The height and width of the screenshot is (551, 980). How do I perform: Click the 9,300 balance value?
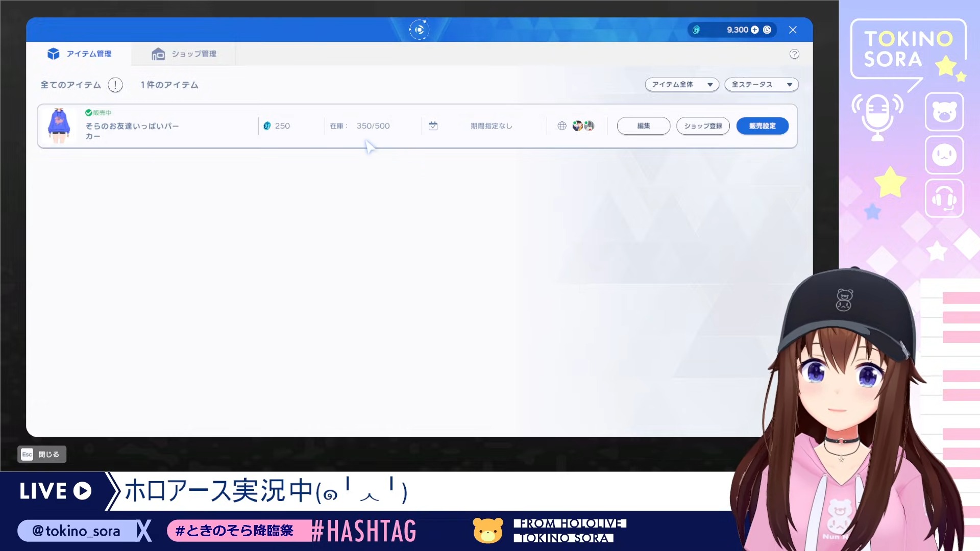click(x=738, y=30)
